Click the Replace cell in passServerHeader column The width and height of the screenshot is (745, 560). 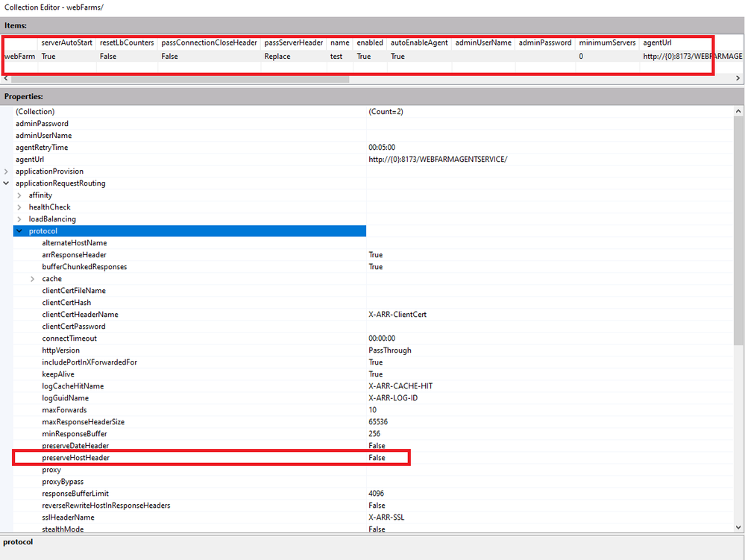277,56
